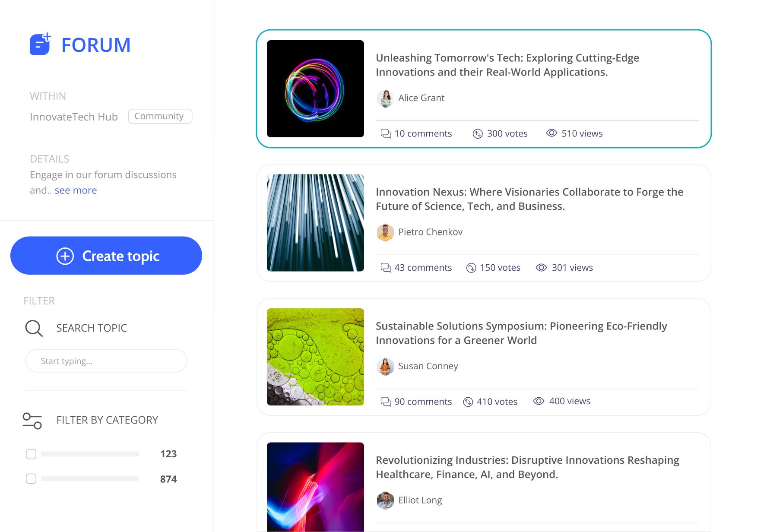Expand details with see more link
The image size is (767, 532).
click(76, 190)
